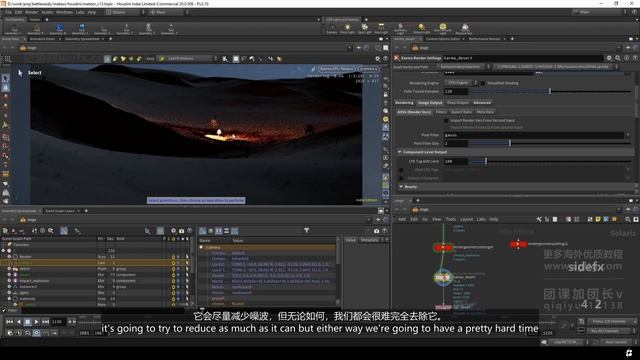Image resolution: width=640 pixels, height=360 pixels.
Task: Toggle the Filter checkbox under scene graph tree
Action: pyautogui.click(x=4, y=311)
